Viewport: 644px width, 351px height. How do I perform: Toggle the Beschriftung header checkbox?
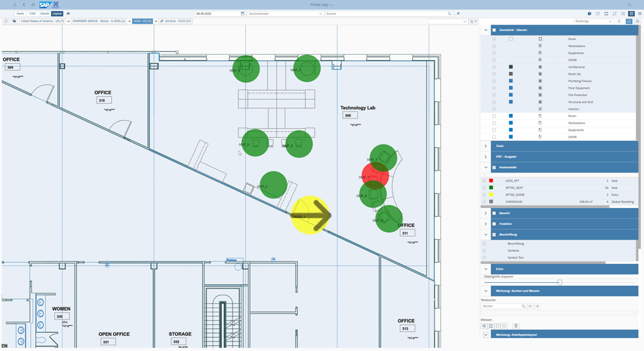pyautogui.click(x=494, y=235)
